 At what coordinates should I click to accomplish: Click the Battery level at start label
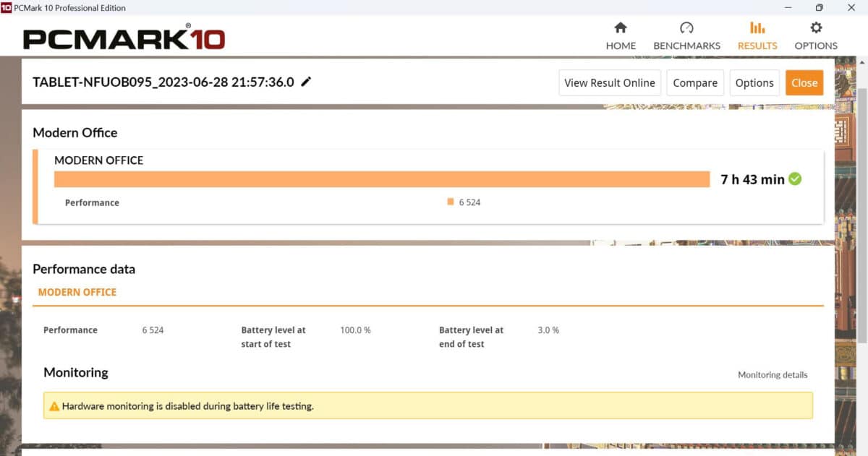click(273, 337)
